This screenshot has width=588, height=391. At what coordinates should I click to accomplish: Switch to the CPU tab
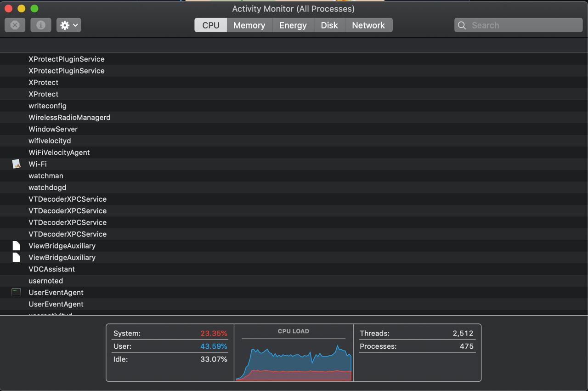pyautogui.click(x=211, y=25)
